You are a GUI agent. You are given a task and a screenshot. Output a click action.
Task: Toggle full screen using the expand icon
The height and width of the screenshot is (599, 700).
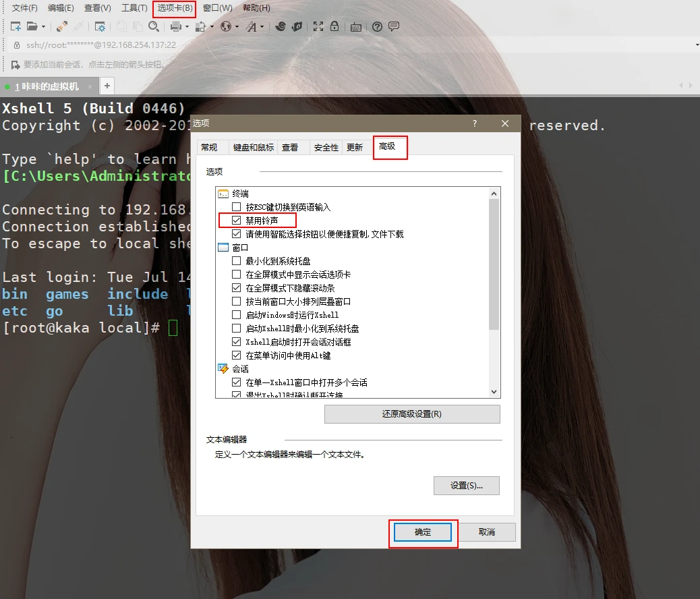click(x=318, y=26)
